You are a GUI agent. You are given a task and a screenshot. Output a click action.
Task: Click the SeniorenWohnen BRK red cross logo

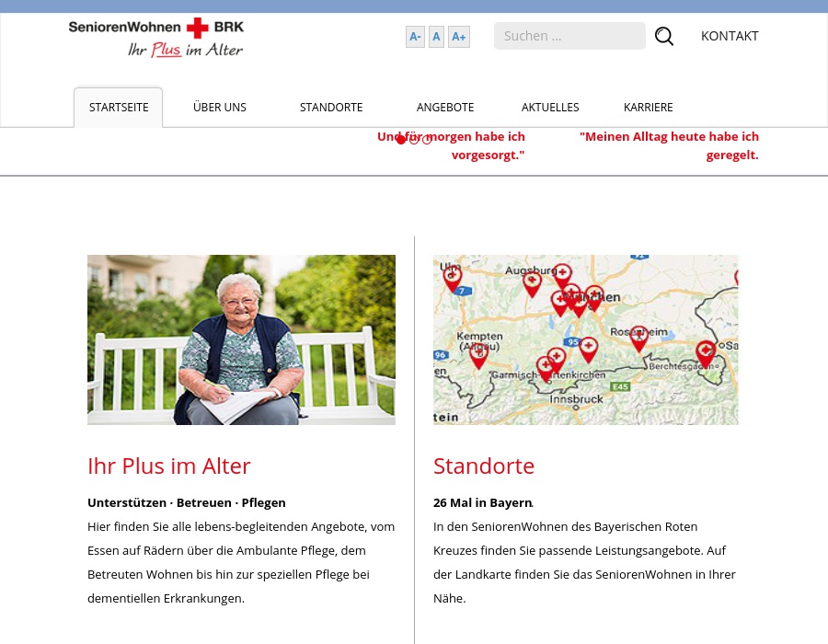point(156,38)
